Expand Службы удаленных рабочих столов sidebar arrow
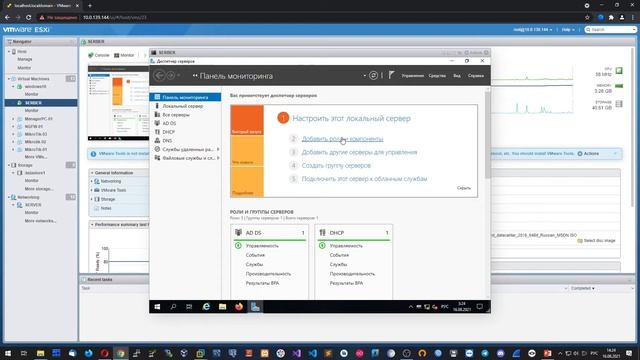Screen dimensions: 640x360 tap(218, 149)
